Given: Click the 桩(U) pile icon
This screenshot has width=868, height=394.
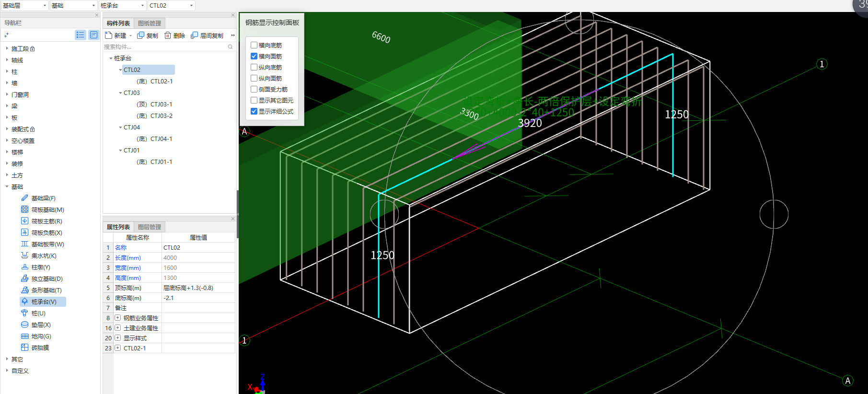Looking at the screenshot, I should point(24,313).
